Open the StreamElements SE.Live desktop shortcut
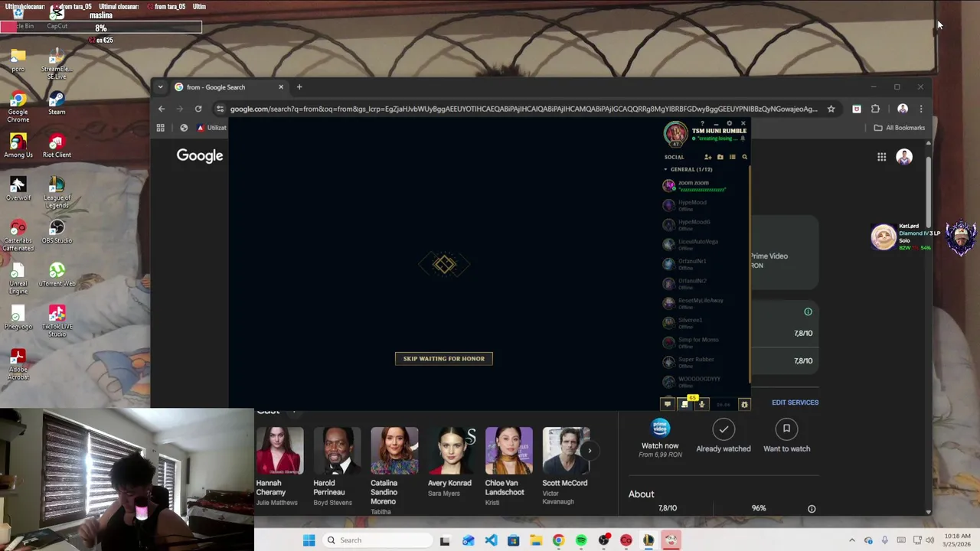980x551 pixels. point(57,64)
